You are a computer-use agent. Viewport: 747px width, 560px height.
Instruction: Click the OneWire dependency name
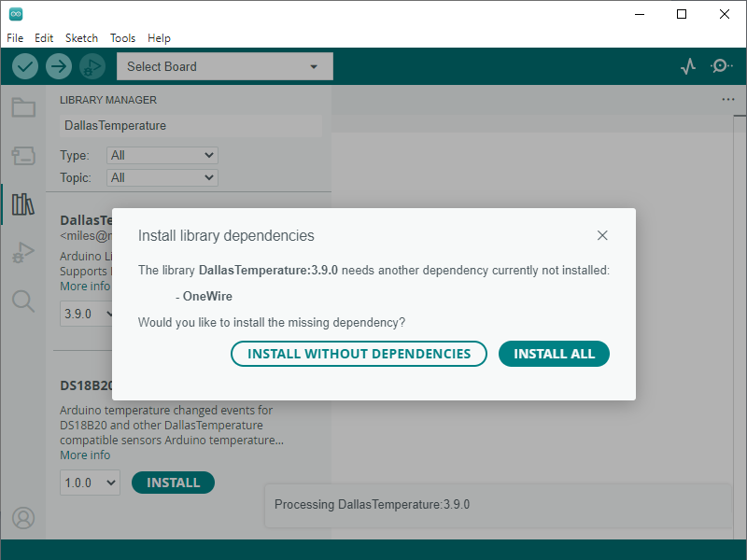click(207, 296)
